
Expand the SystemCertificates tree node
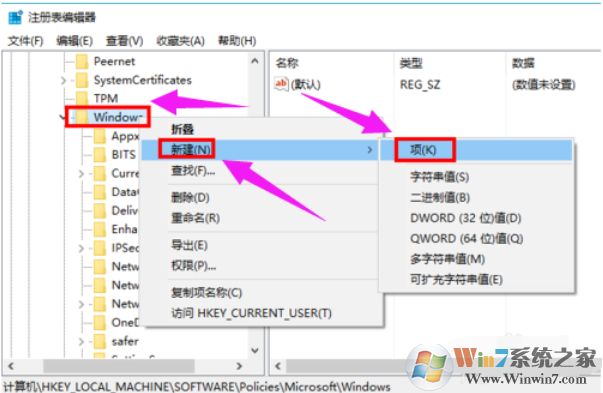click(63, 80)
